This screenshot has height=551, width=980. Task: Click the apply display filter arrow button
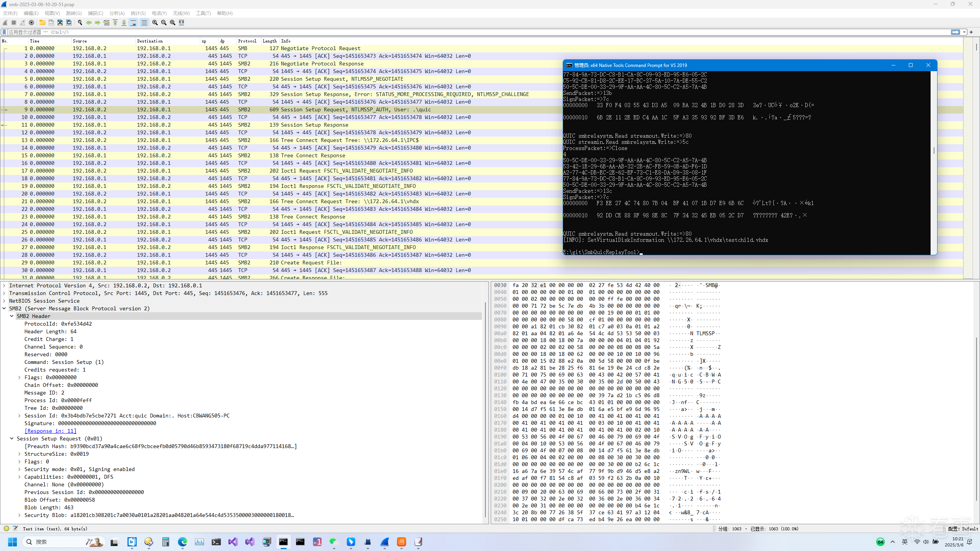pos(955,32)
